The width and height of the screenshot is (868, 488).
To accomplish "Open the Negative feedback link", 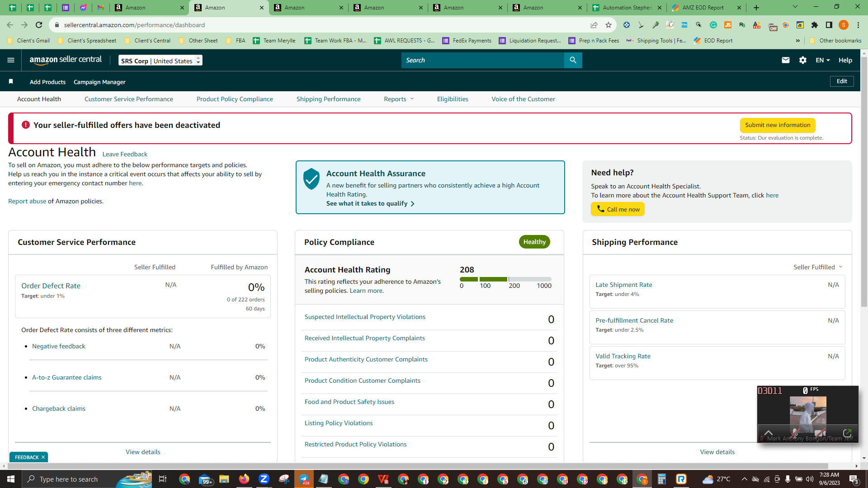I will pyautogui.click(x=59, y=346).
